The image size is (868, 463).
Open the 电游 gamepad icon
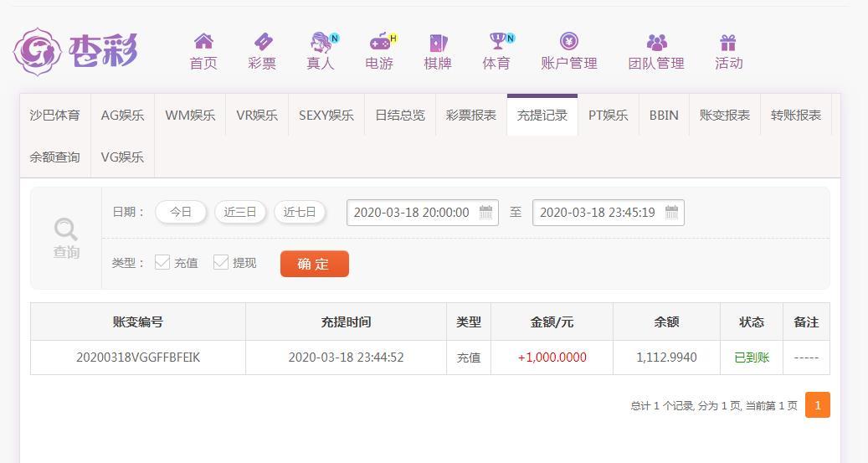point(380,42)
